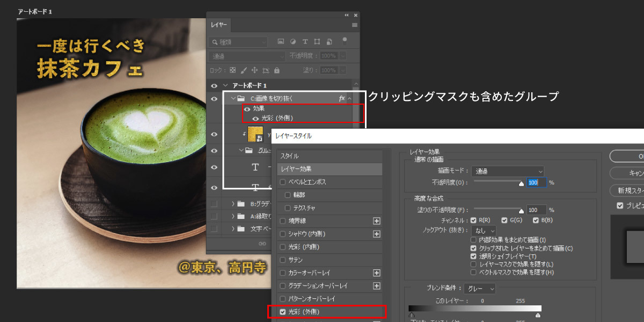The image size is (644, 322).
Task: Toggle the 効果 effects eye icon
Action: point(247,109)
